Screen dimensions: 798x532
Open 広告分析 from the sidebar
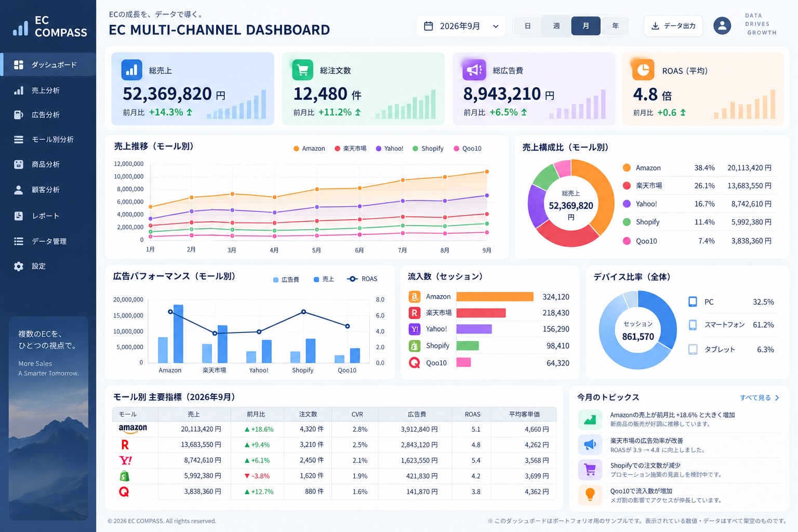coord(46,115)
